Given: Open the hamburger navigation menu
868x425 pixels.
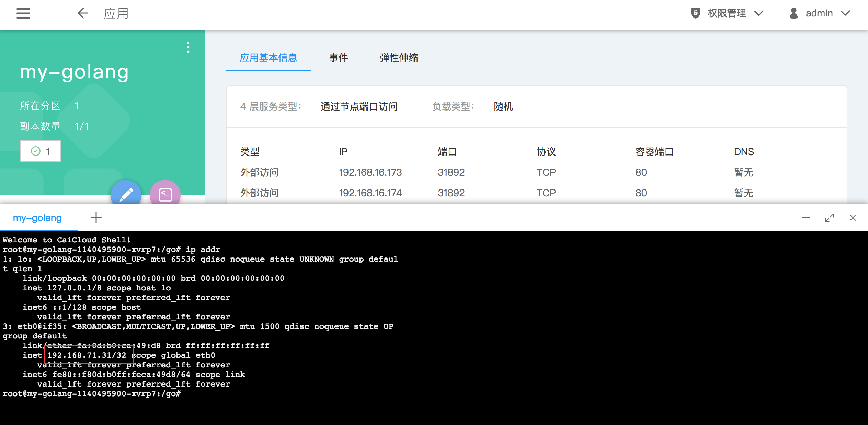Looking at the screenshot, I should [x=23, y=13].
